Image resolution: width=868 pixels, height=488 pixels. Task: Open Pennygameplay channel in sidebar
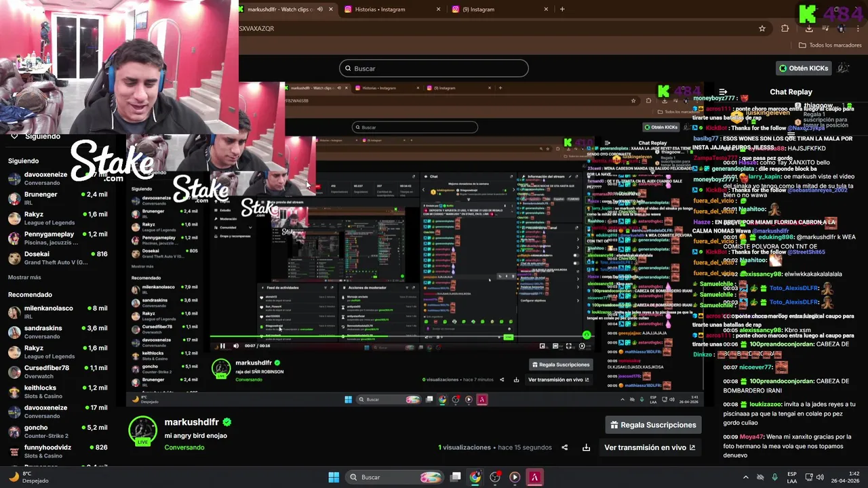(x=58, y=238)
